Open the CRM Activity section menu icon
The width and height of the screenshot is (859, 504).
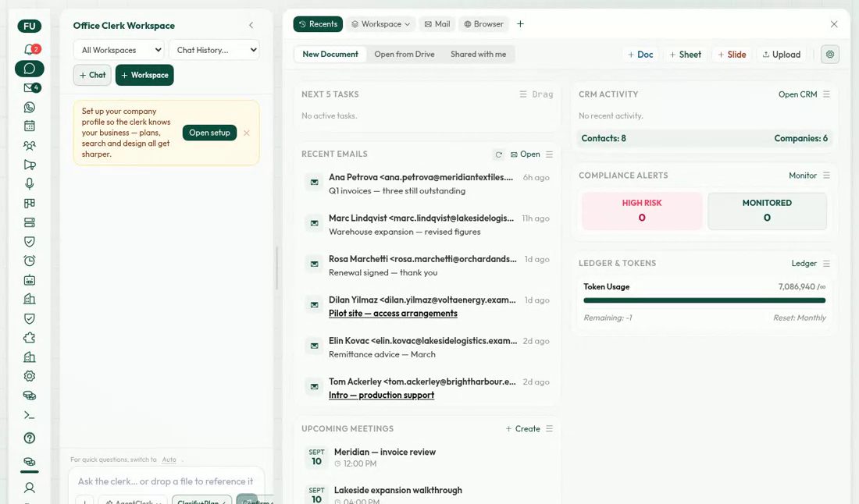tap(827, 94)
